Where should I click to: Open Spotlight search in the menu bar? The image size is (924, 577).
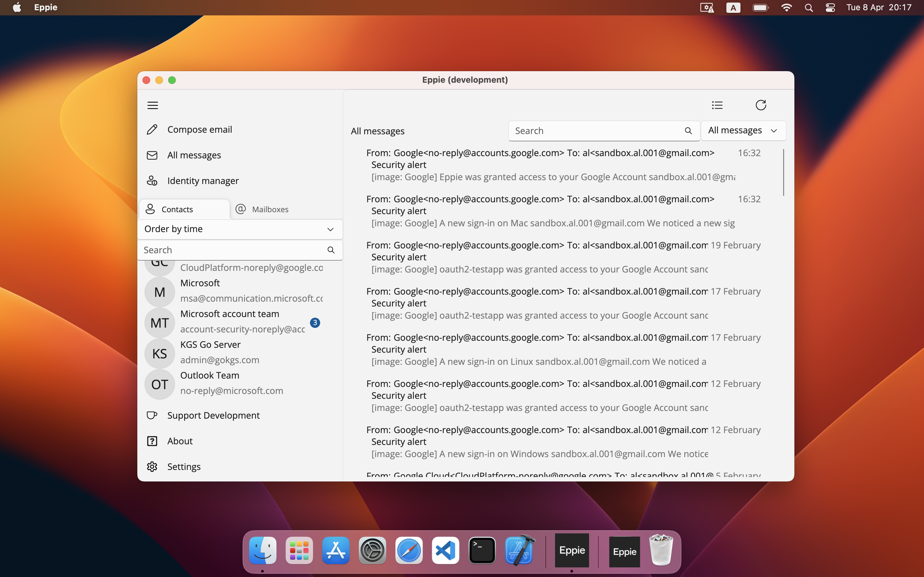coord(809,7)
